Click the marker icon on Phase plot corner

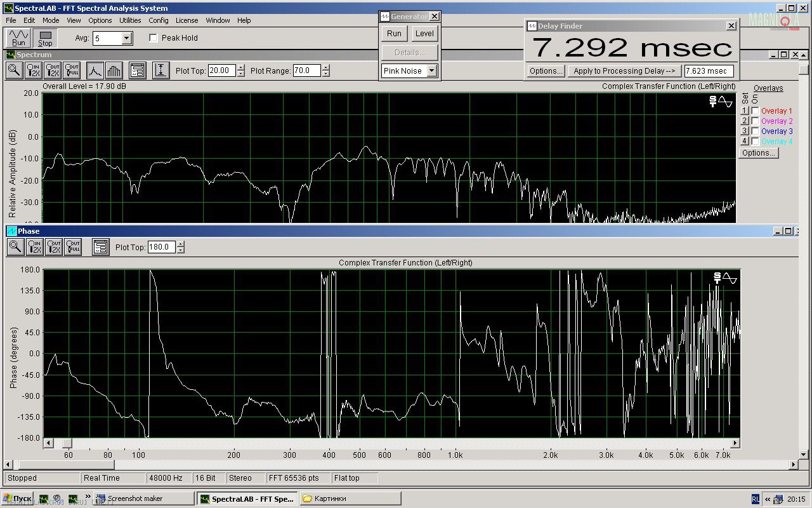tap(717, 277)
